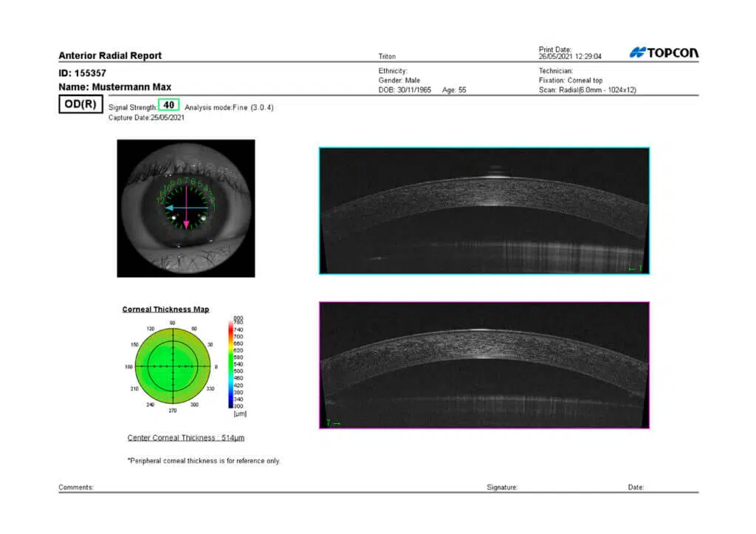
Task: Click the Corneal Thickness Map heading
Action: [165, 309]
